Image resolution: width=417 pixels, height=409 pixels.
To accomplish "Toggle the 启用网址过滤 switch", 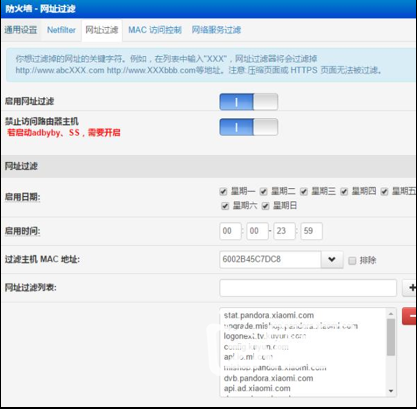I will click(249, 102).
